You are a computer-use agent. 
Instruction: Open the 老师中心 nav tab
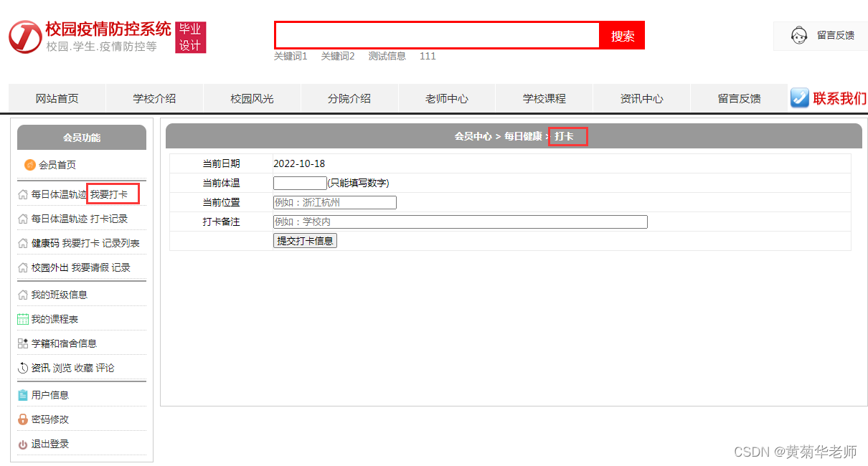click(447, 98)
